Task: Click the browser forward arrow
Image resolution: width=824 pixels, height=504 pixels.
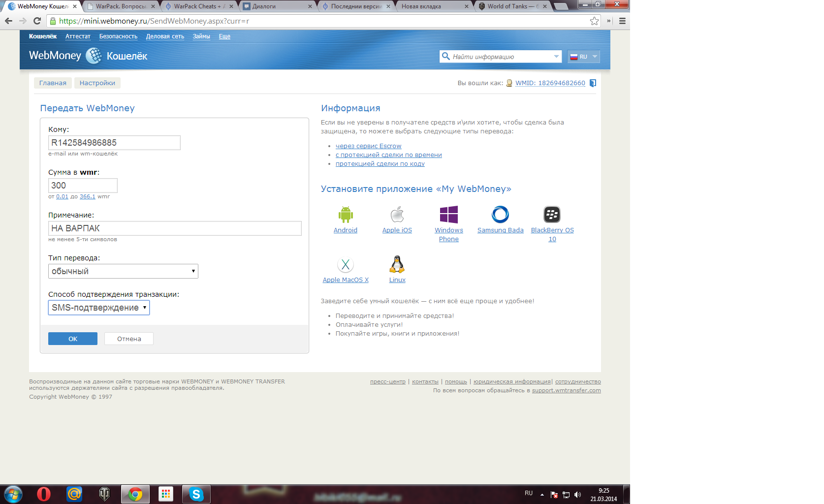Action: point(23,21)
